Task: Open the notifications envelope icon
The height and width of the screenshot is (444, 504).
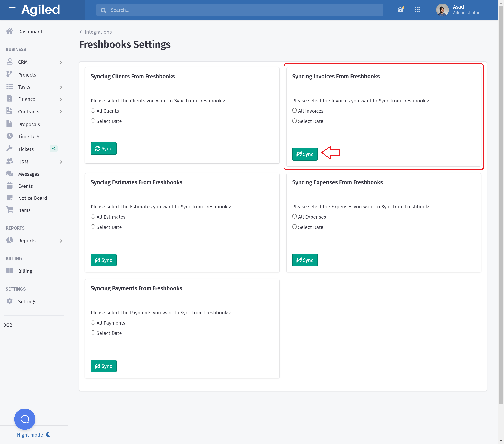Action: [x=400, y=10]
